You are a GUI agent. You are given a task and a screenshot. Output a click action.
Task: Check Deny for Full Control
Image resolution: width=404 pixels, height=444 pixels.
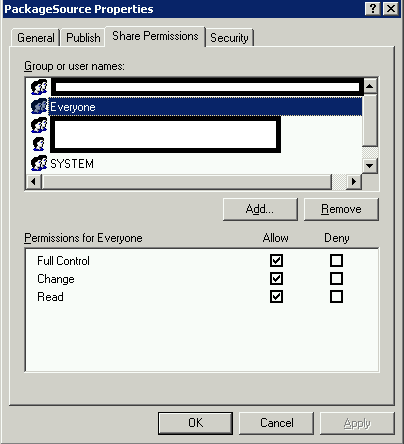[336, 260]
